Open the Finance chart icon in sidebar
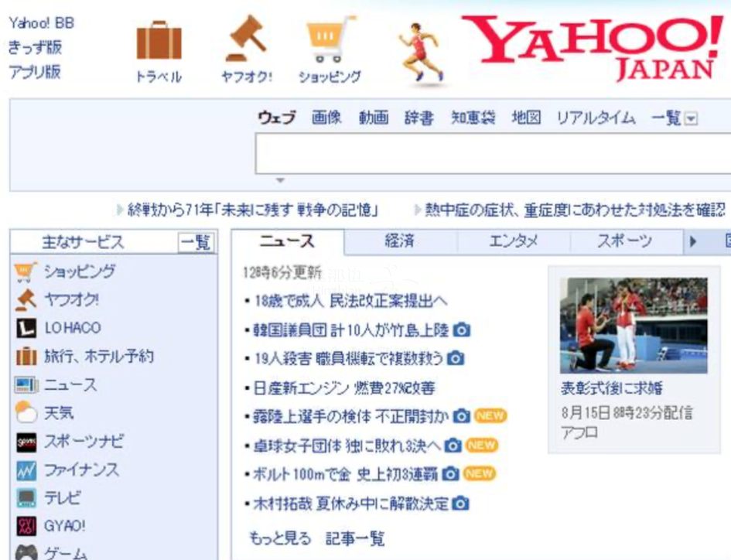Image resolution: width=731 pixels, height=560 pixels. pyautogui.click(x=26, y=470)
